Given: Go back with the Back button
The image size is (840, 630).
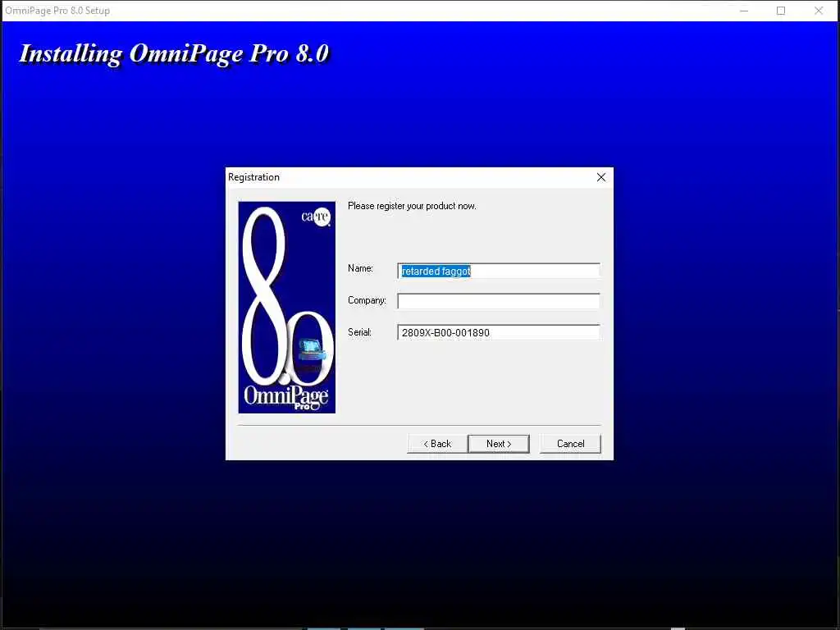Looking at the screenshot, I should (437, 444).
